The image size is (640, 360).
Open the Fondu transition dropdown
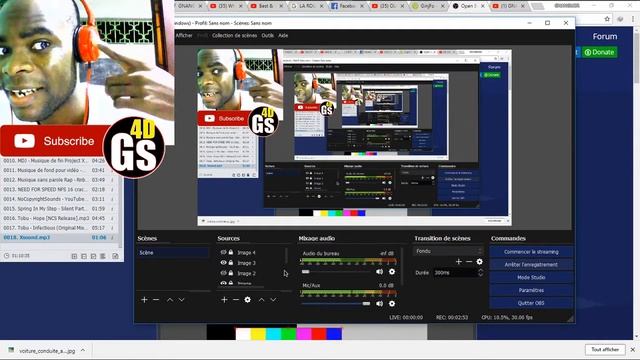pyautogui.click(x=448, y=251)
